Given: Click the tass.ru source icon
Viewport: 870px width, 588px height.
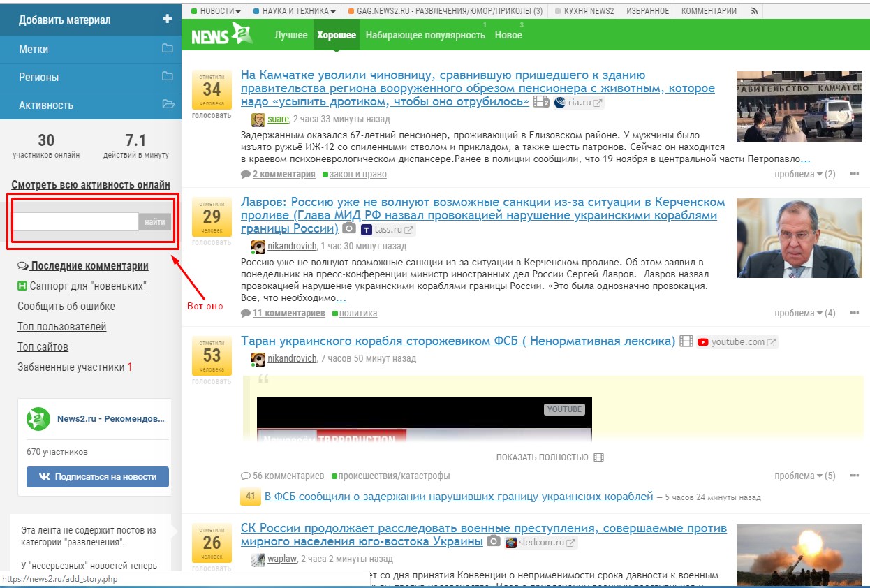Looking at the screenshot, I should click(367, 229).
